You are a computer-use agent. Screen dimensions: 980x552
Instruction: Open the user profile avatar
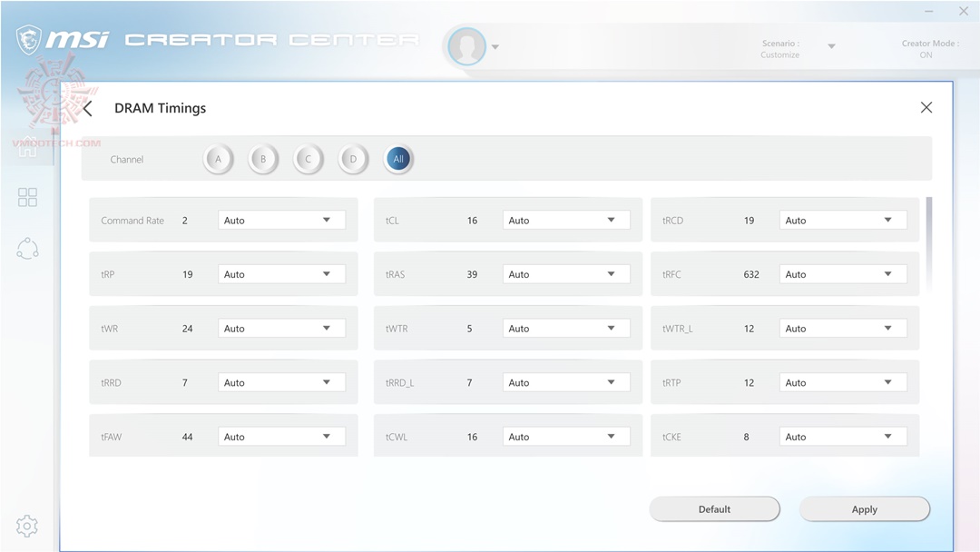467,46
